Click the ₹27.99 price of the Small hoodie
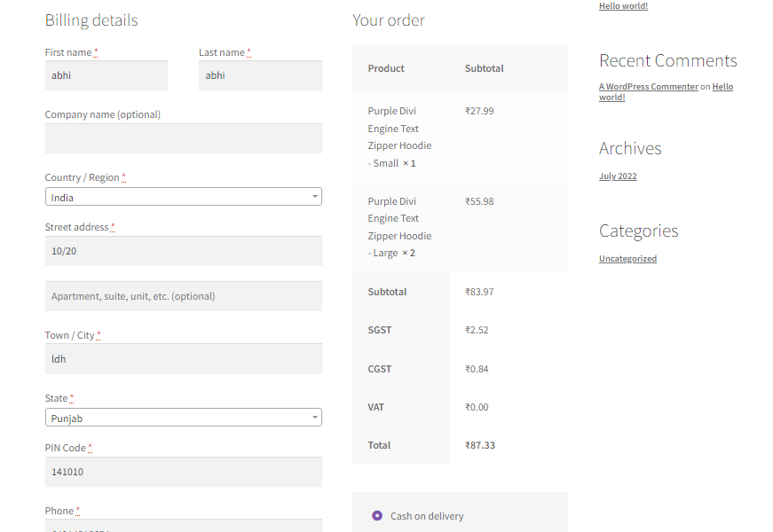Image resolution: width=773 pixels, height=532 pixels. (x=479, y=111)
